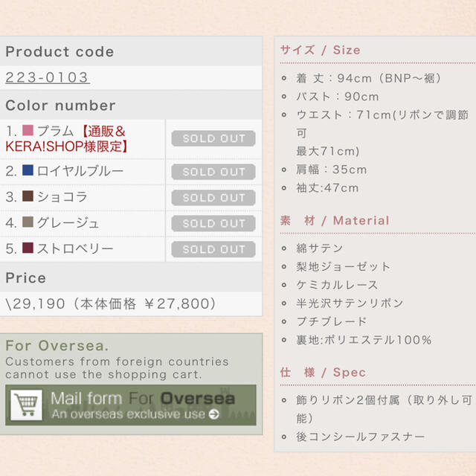This screenshot has width=476, height=476.
Task: Click the 'Color number' heading
Action: click(60, 106)
